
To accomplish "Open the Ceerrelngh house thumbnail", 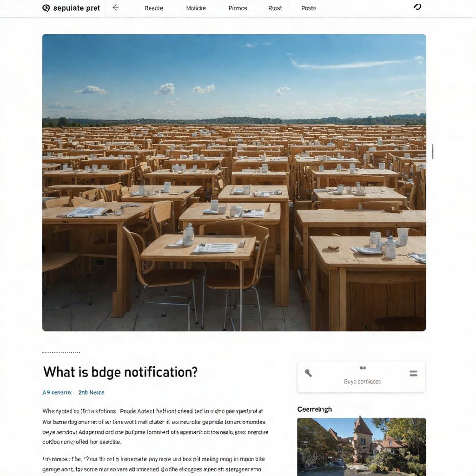I will (362, 447).
